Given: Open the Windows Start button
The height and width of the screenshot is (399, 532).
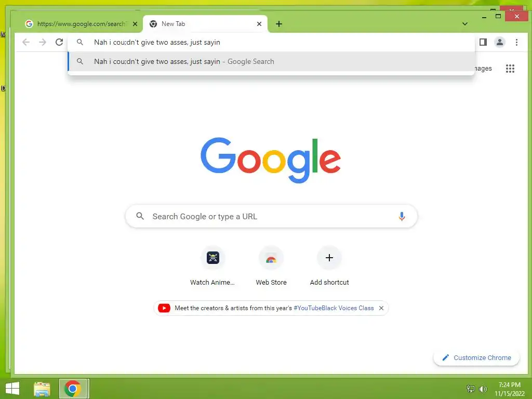Looking at the screenshot, I should tap(12, 389).
